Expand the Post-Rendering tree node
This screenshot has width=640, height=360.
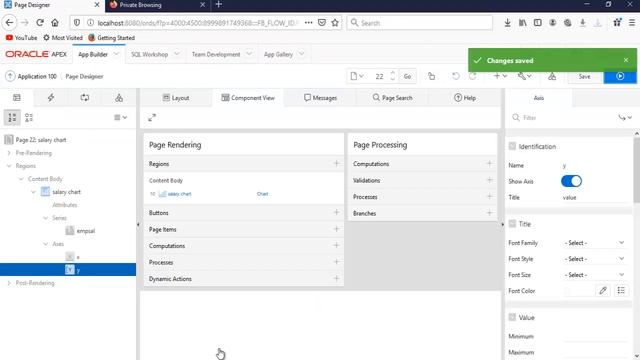(9, 283)
